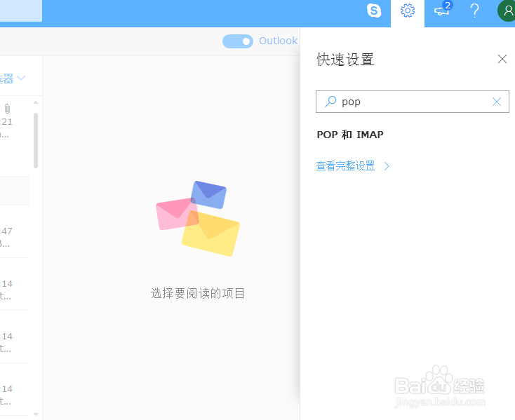This screenshot has height=420, width=515.
Task: Click the Outlook label beside the toggle
Action: (278, 41)
